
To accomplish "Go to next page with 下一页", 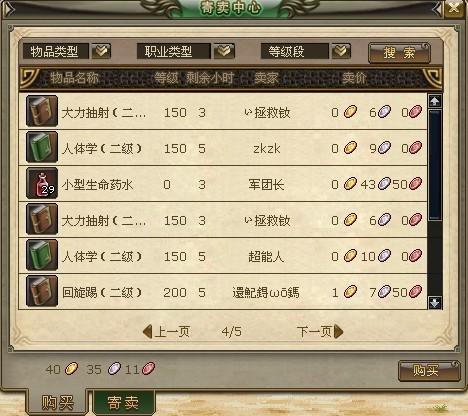I will click(320, 332).
